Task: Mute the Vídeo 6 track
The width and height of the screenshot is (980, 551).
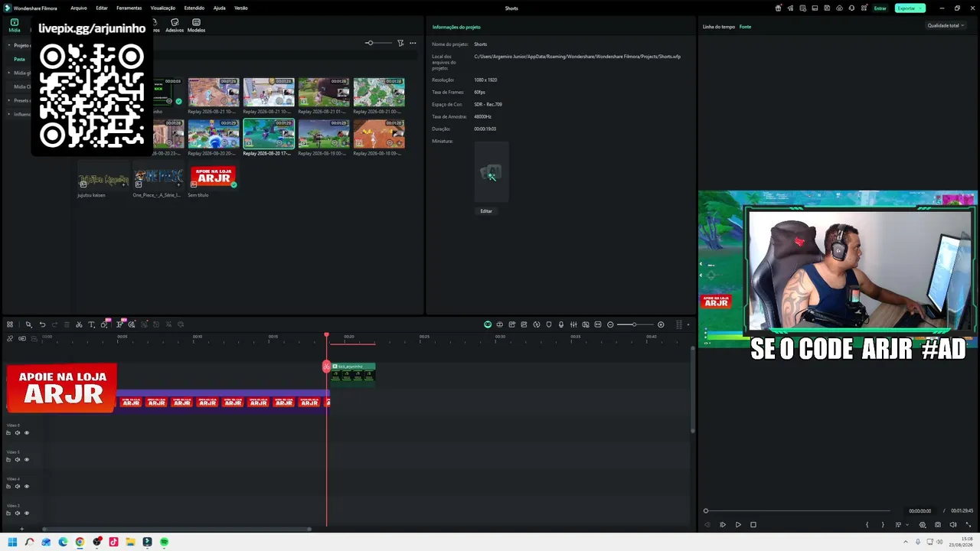Action: (18, 433)
